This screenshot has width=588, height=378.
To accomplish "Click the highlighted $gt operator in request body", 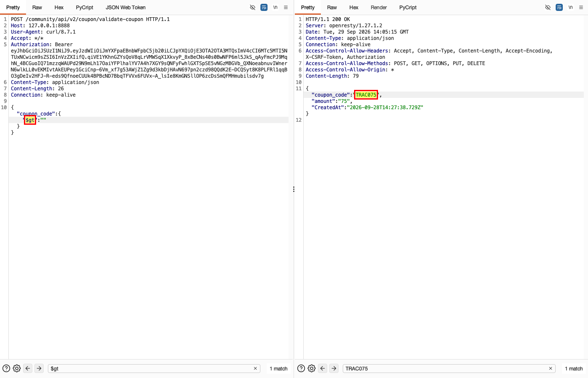I will tap(30, 120).
